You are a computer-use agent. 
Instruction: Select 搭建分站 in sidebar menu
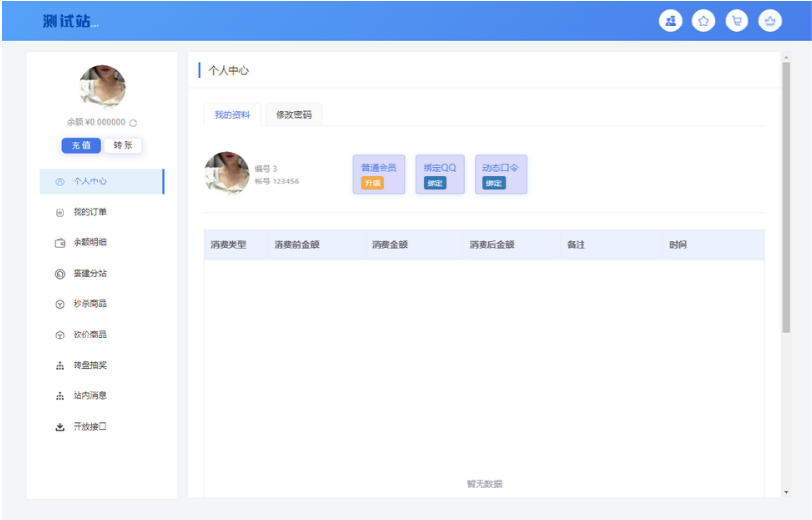(89, 274)
